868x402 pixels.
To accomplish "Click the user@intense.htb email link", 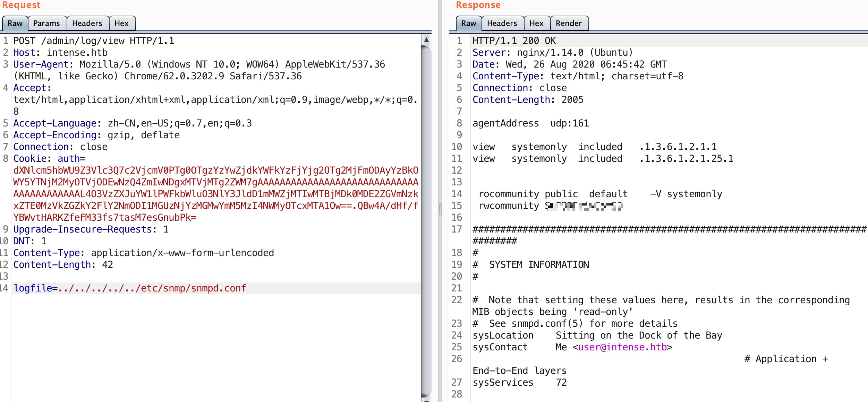I will (622, 347).
